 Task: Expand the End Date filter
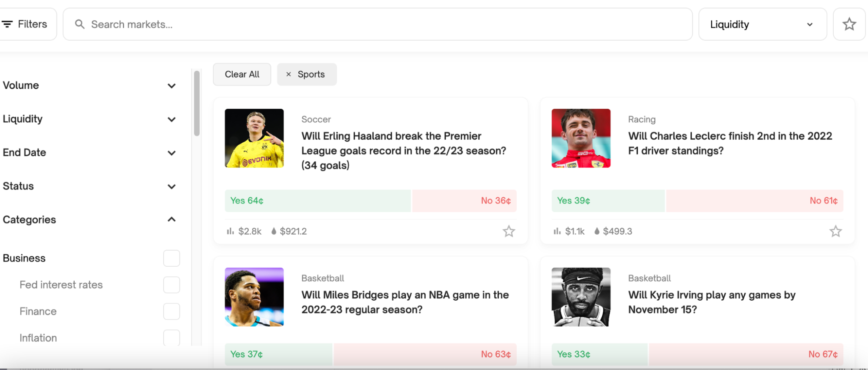pyautogui.click(x=89, y=153)
